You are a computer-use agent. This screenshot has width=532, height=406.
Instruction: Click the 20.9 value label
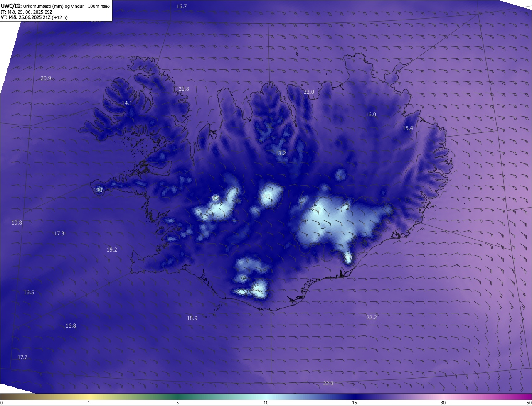tap(46, 78)
